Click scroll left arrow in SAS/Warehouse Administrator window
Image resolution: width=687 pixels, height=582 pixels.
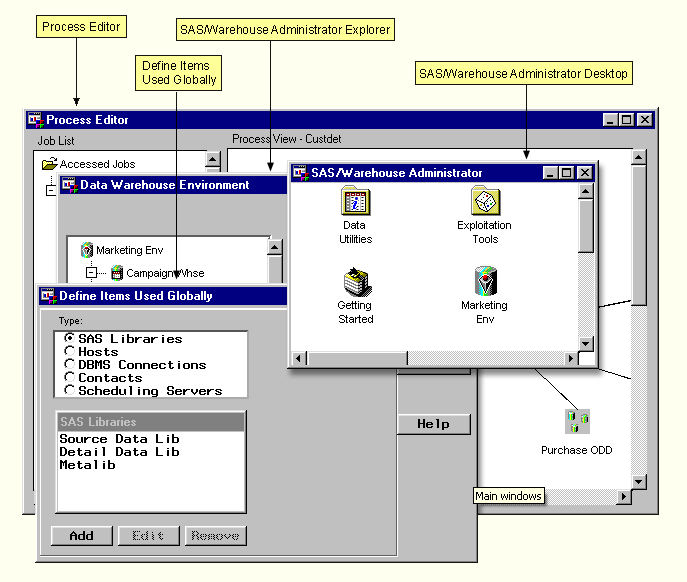(298, 358)
